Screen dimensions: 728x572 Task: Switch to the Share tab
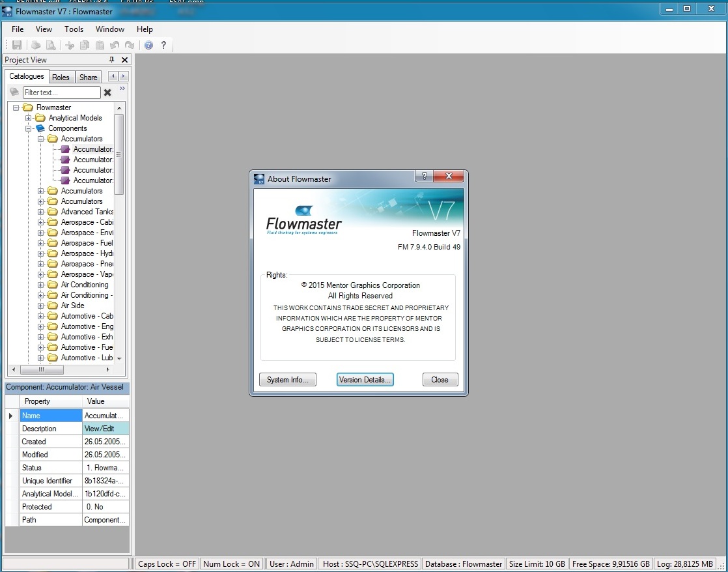88,77
